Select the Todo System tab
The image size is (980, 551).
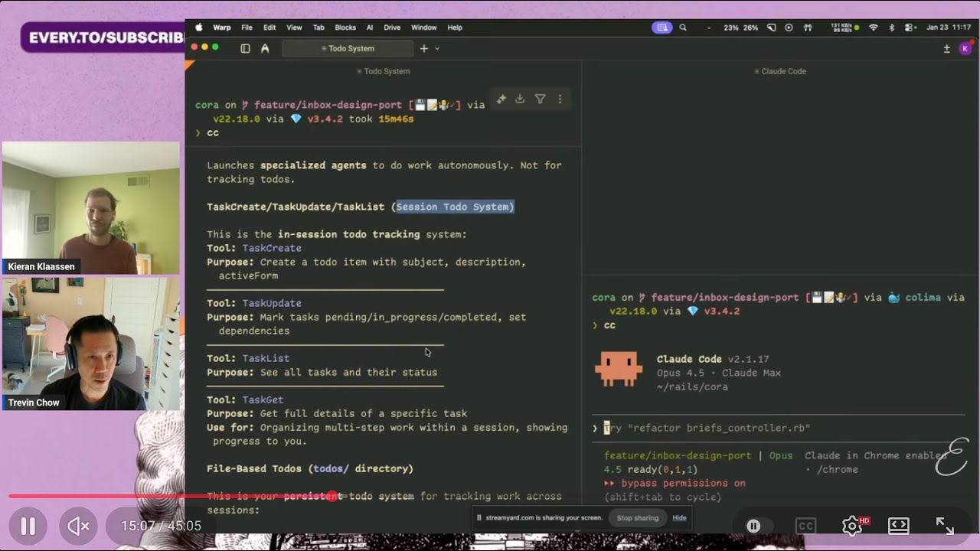pyautogui.click(x=347, y=48)
